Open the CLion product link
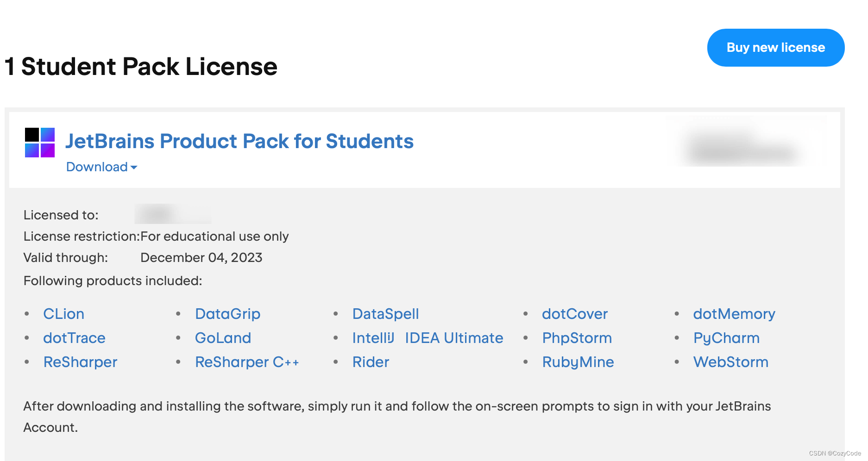Screen dimensions: 868x461 63,314
